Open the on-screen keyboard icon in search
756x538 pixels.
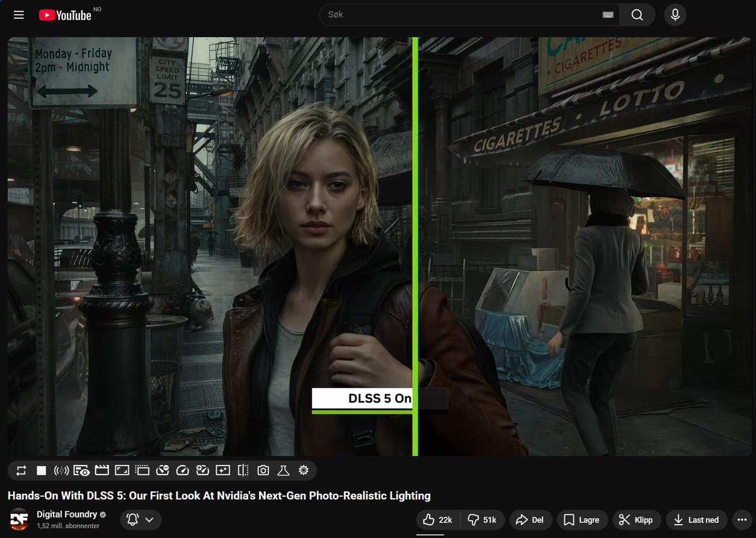pos(608,15)
